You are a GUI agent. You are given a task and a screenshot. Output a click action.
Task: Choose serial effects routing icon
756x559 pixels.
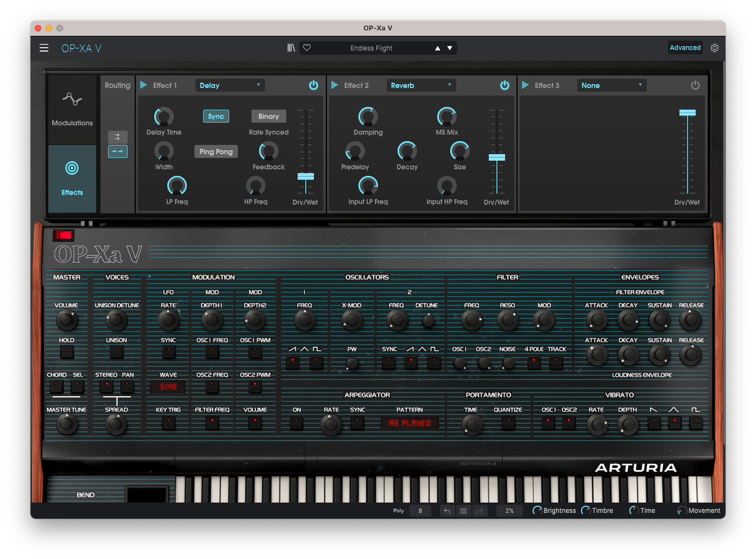coord(118,151)
